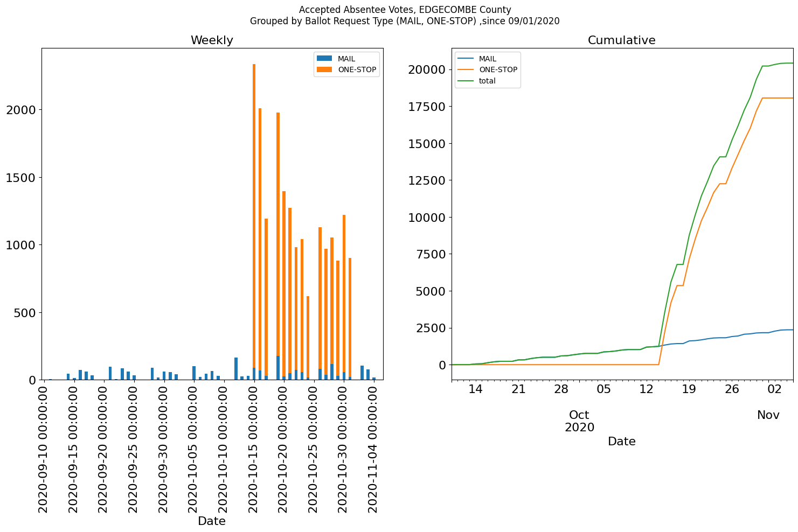
Task: Click the x-axis date label '2020-11-04 00:00:00'
Action: pos(373,449)
